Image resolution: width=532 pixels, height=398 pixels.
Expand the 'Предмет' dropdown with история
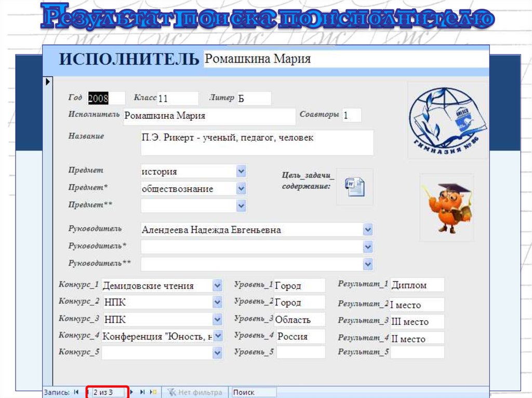[241, 171]
